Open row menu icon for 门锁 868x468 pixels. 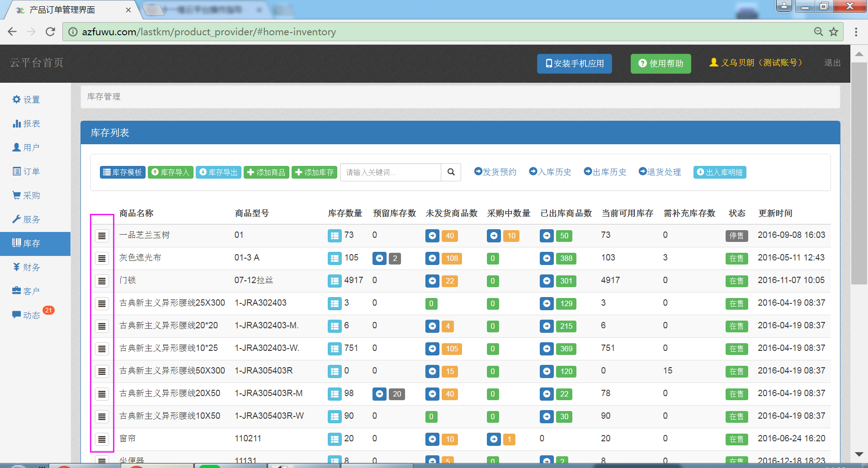click(x=102, y=281)
